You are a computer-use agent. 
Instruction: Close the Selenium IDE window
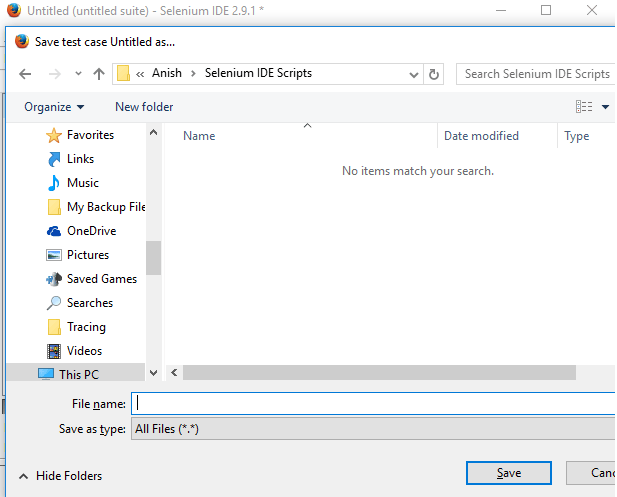point(592,11)
